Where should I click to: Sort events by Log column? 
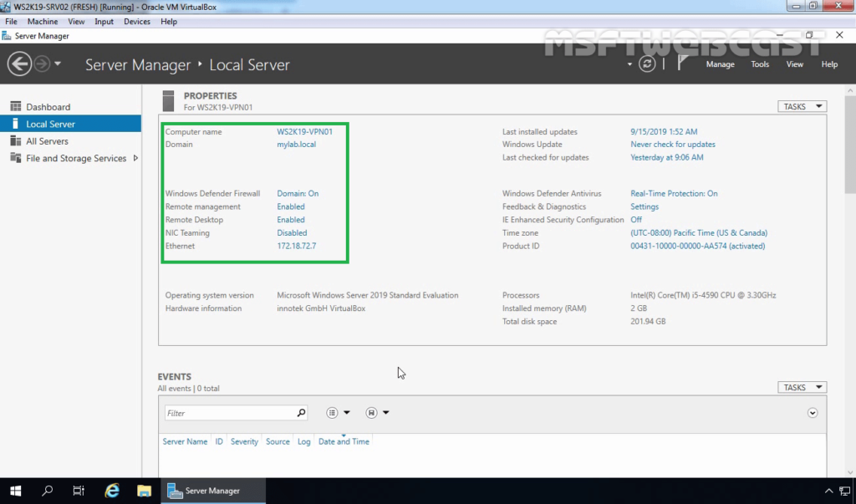pyautogui.click(x=303, y=441)
